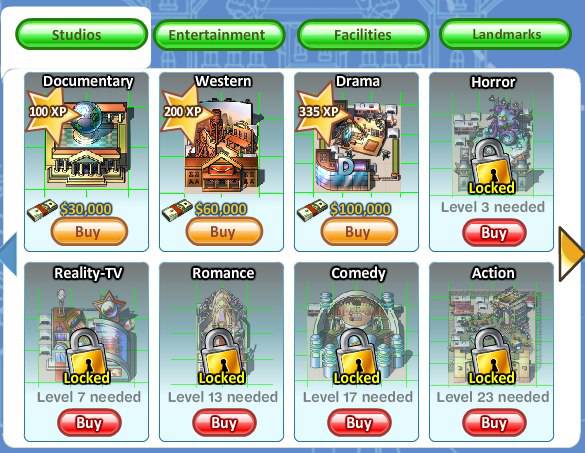585x453 pixels.
Task: Click the cash icon beside $60,000
Action: (x=177, y=210)
